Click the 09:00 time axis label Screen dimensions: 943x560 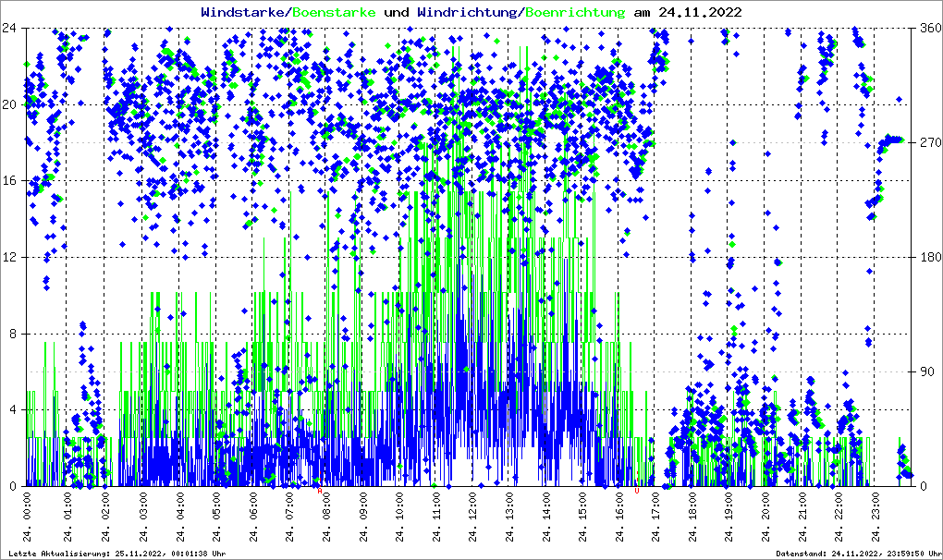[x=363, y=517]
